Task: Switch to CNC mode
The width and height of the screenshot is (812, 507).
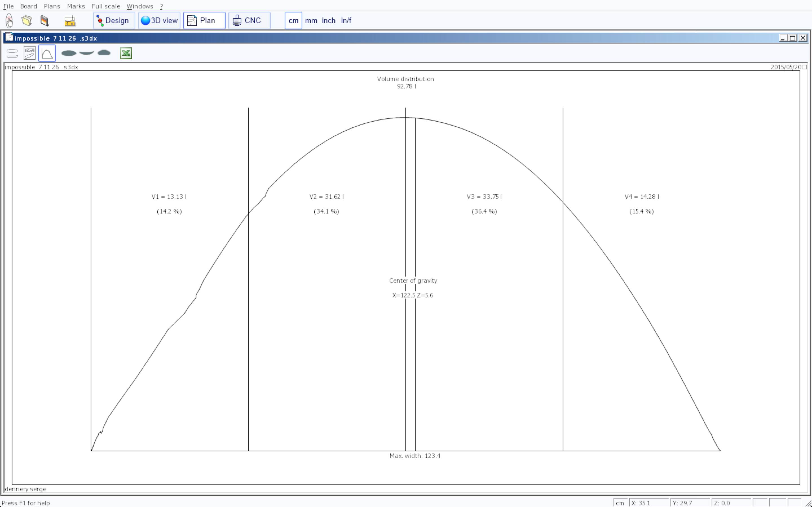Action: (x=249, y=21)
